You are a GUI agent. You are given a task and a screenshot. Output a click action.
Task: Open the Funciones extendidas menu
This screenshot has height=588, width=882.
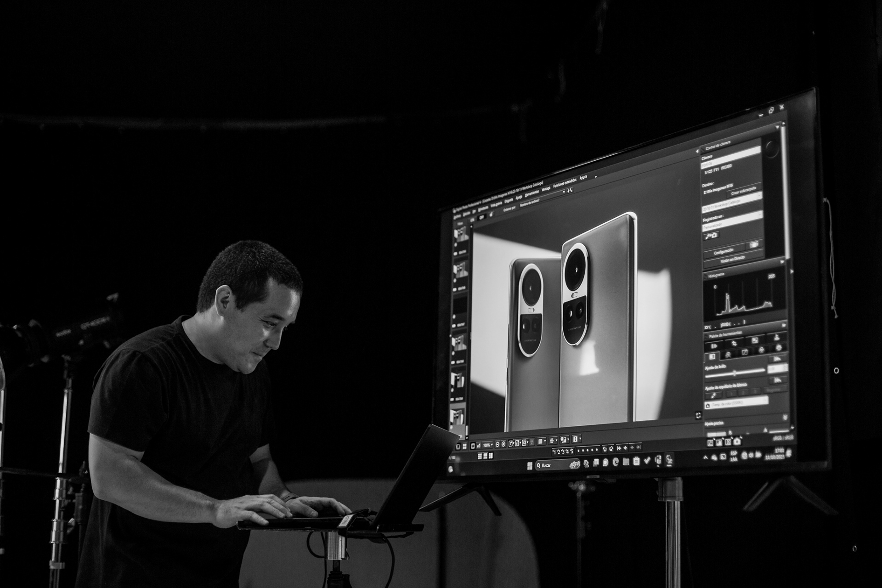(x=565, y=184)
